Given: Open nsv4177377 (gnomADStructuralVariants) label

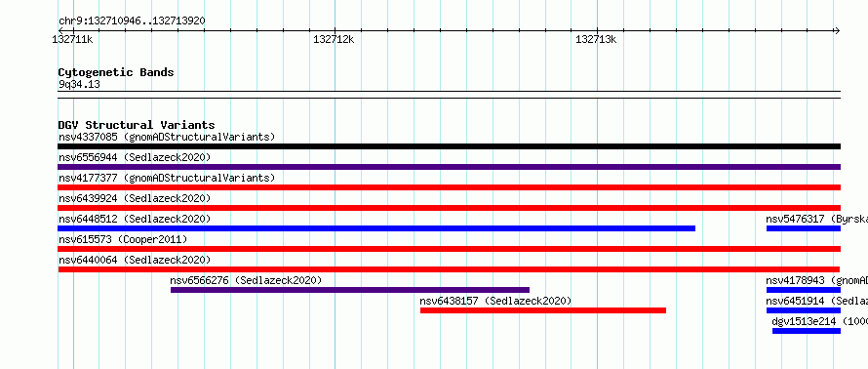Looking at the screenshot, I should (x=167, y=178).
